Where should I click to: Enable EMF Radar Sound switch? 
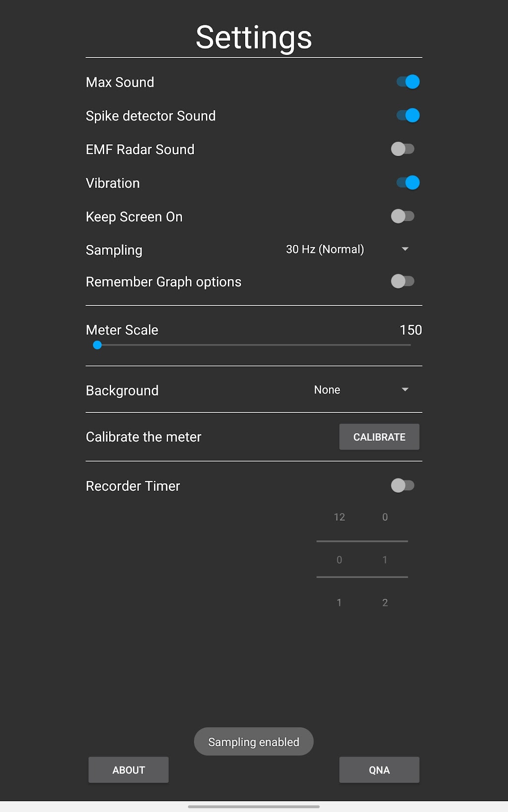[x=402, y=149]
